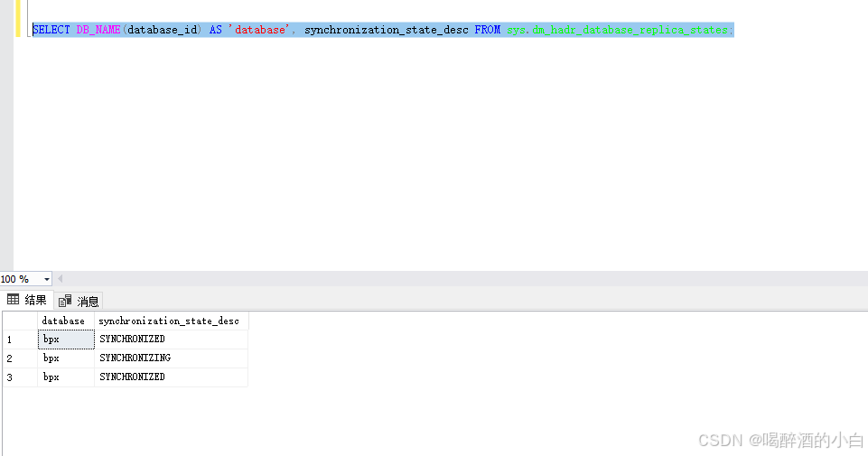This screenshot has width=868, height=456.
Task: Switch to the 结果 results tab
Action: pos(27,300)
